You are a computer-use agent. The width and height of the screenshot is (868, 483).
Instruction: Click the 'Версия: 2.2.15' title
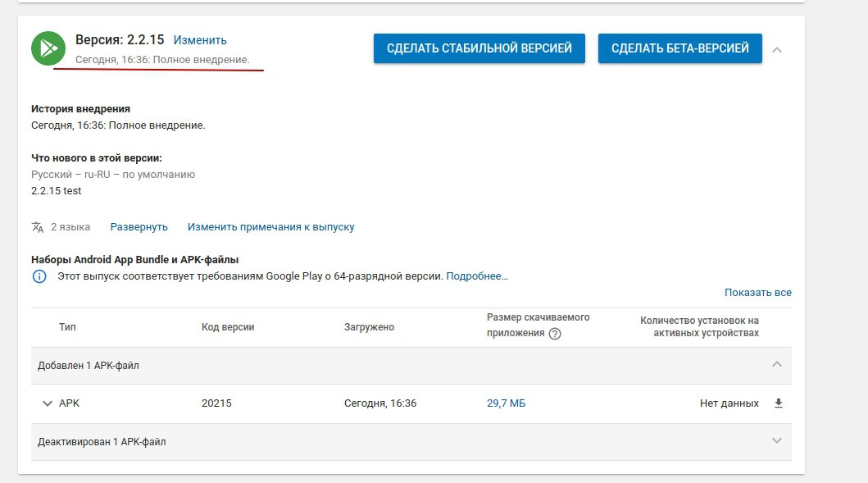[x=120, y=40]
